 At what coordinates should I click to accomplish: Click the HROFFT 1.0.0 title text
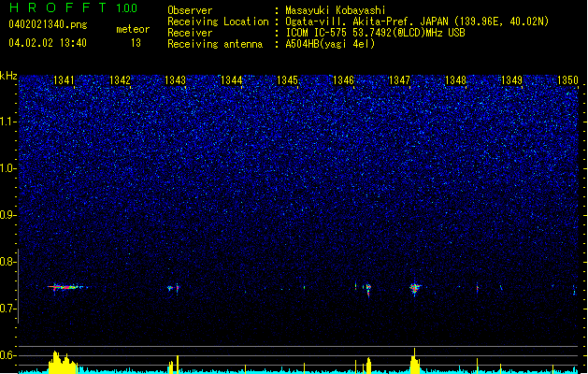(x=73, y=7)
